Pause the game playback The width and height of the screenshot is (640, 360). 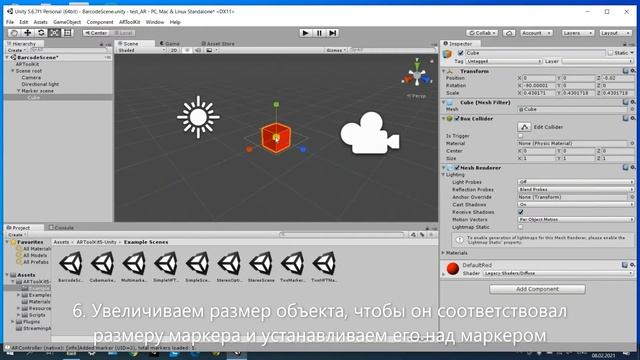point(319,33)
